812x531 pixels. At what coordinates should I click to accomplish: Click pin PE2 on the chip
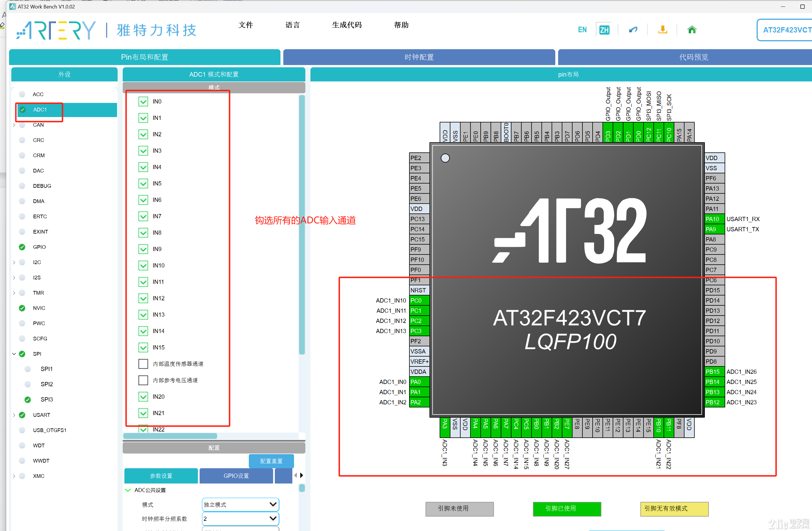click(x=419, y=158)
